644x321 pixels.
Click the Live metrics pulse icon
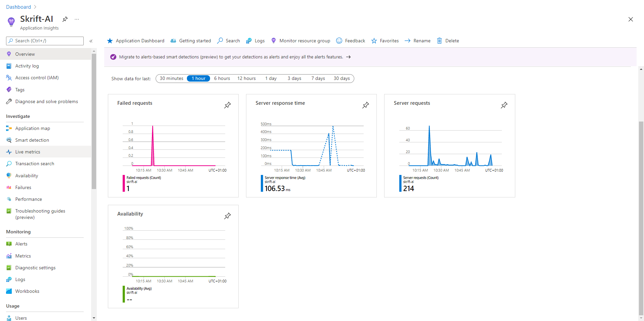tap(9, 152)
